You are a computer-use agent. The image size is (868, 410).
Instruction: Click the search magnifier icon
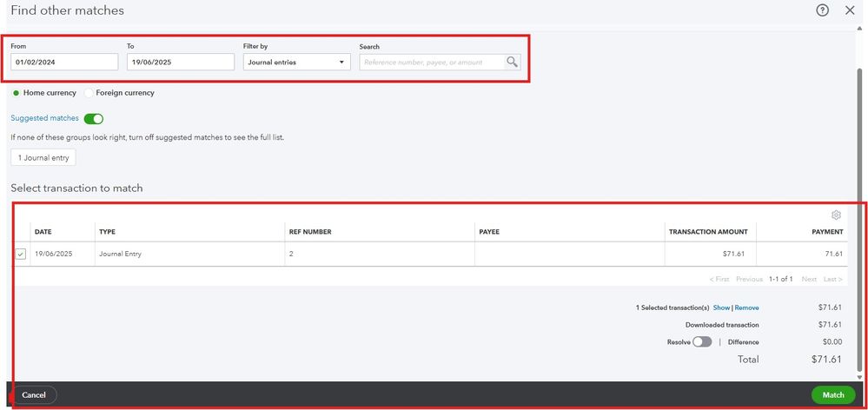512,62
